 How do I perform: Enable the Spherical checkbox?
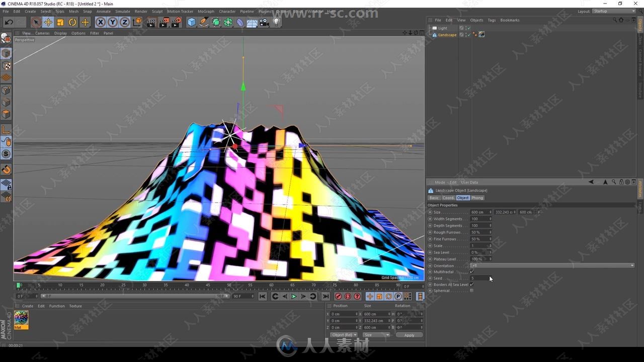click(x=471, y=291)
